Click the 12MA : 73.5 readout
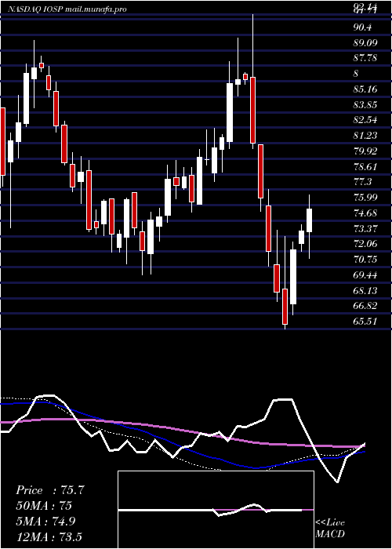The image size is (392, 549). [x=49, y=536]
